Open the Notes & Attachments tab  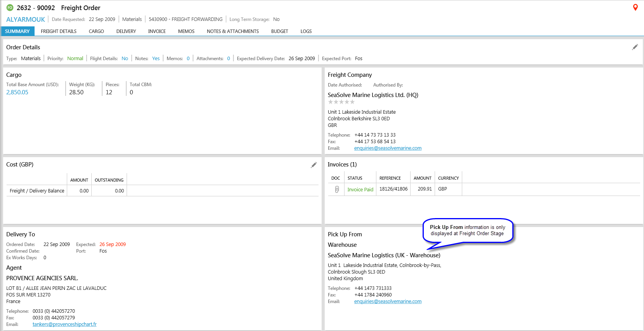pos(233,31)
